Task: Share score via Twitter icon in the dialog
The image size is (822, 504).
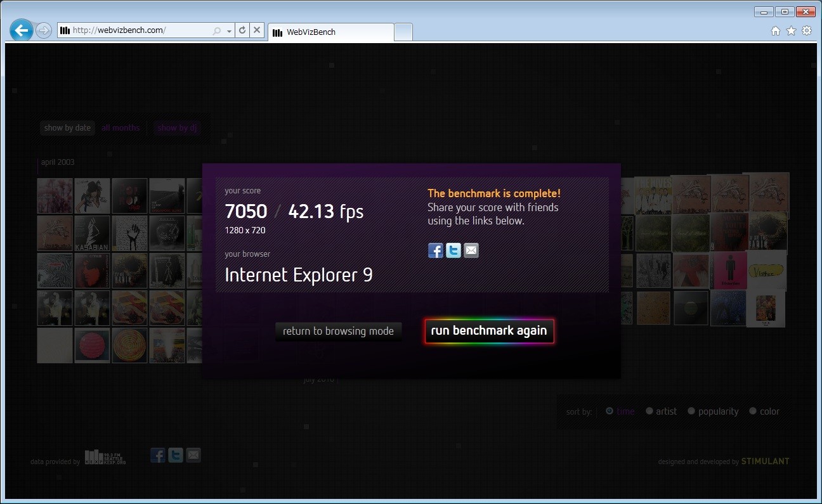Action: pyautogui.click(x=453, y=250)
